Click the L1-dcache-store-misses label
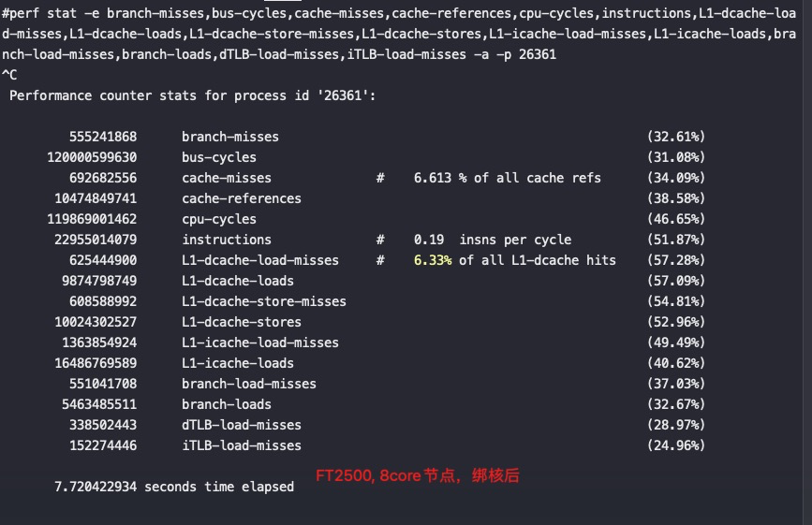 [263, 301]
